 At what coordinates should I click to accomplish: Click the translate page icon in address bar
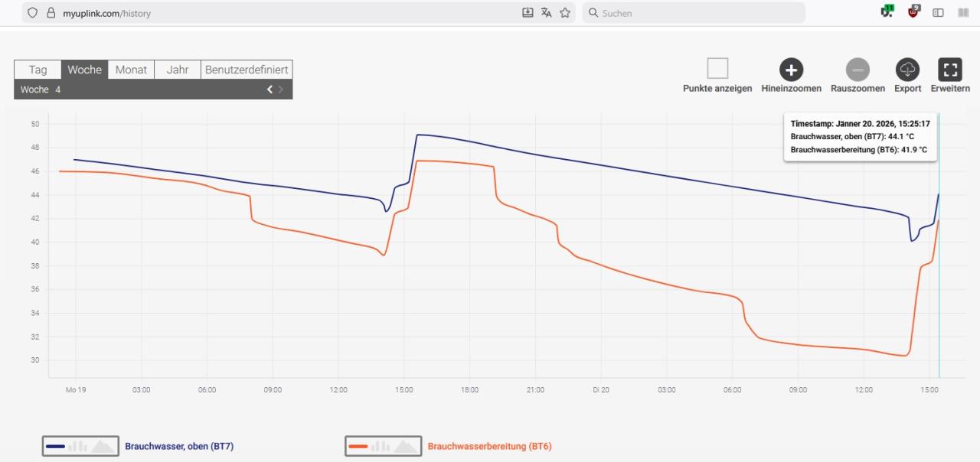coord(546,13)
